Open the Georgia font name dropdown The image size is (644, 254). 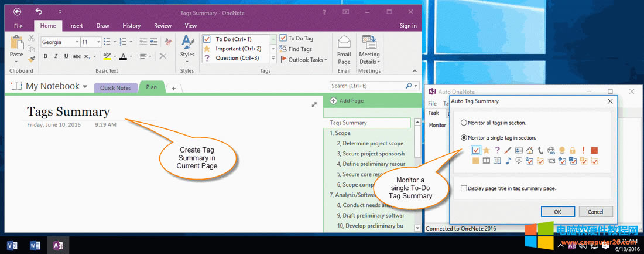[x=77, y=42]
